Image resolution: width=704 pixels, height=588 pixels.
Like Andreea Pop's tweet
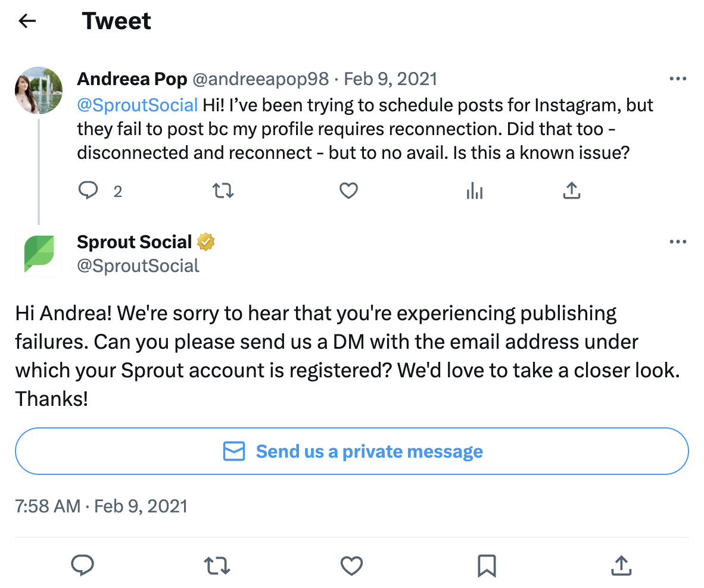348,190
